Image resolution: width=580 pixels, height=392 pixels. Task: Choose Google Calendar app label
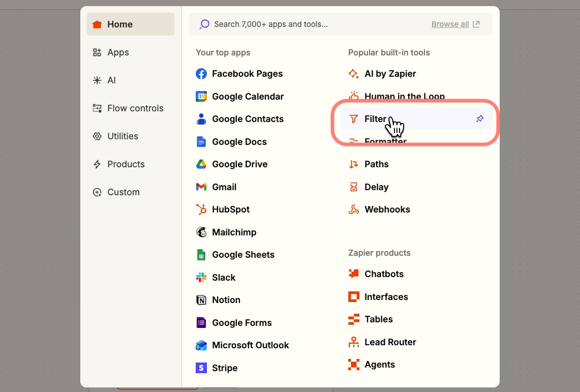(x=248, y=97)
